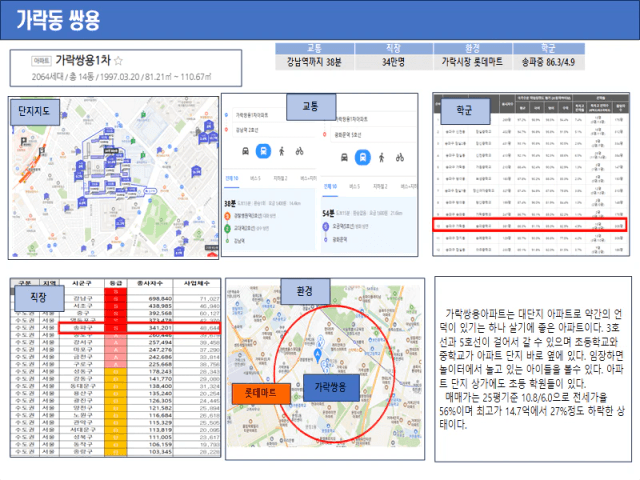
Task: Select the bicycle icon in the 강남역 route panel
Action: coord(300,151)
